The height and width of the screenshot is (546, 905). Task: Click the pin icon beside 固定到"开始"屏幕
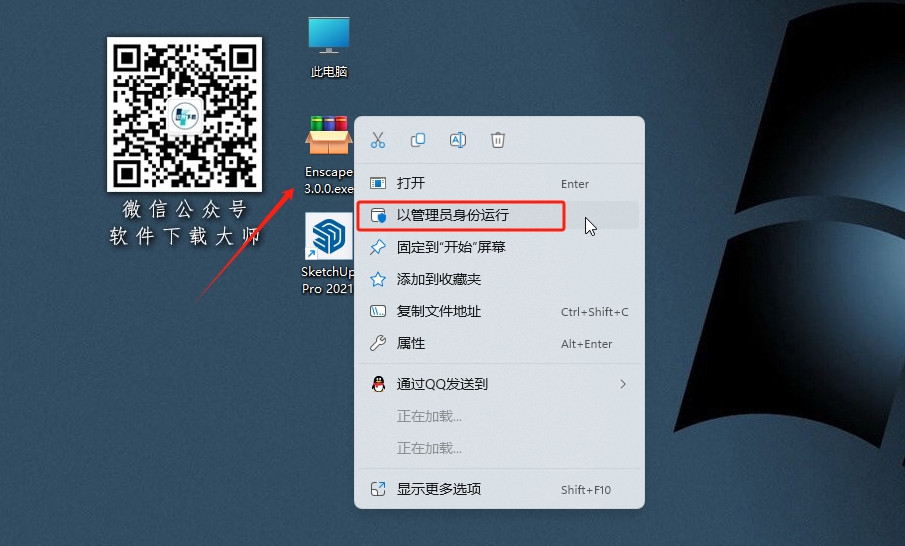pos(378,247)
